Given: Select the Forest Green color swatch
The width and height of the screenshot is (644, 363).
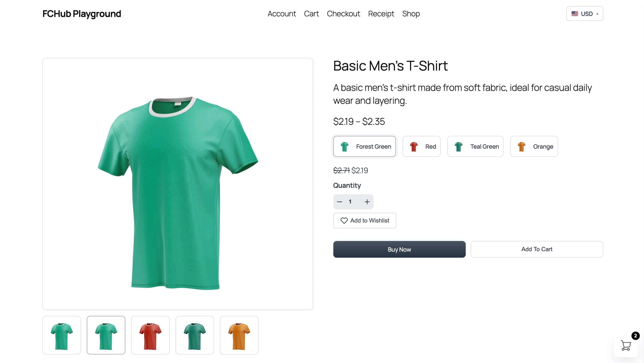Looking at the screenshot, I should point(364,146).
